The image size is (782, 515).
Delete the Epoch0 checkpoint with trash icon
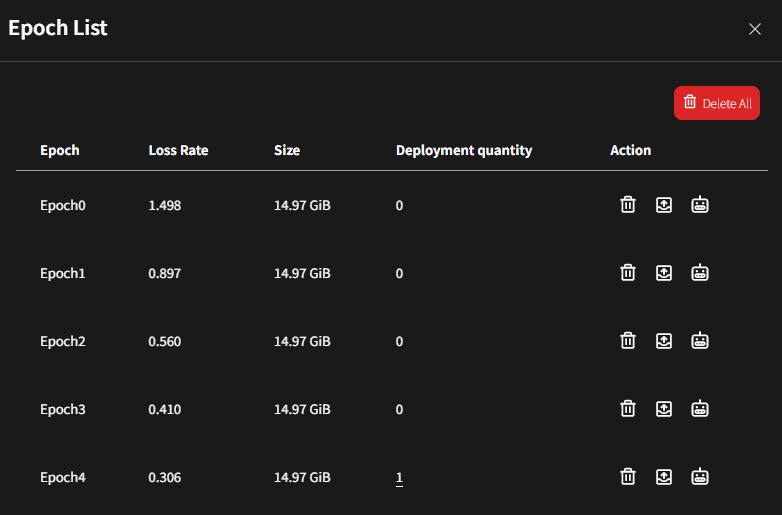point(627,205)
